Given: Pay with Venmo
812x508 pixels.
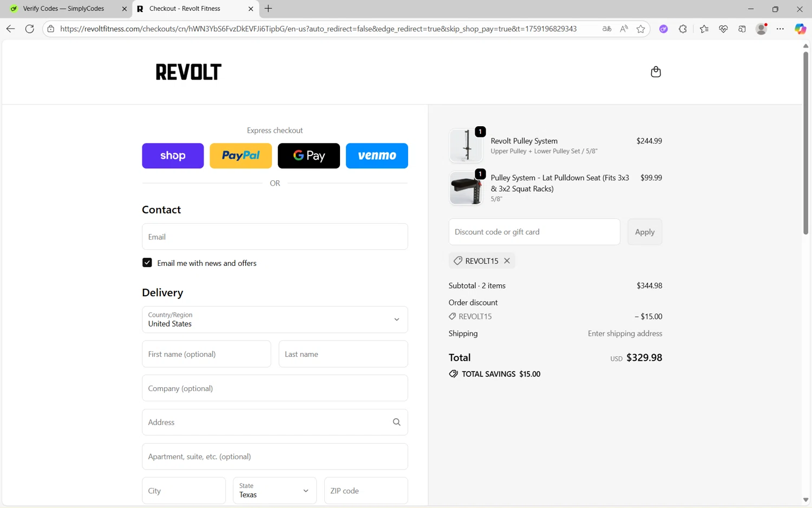Looking at the screenshot, I should click(x=377, y=155).
